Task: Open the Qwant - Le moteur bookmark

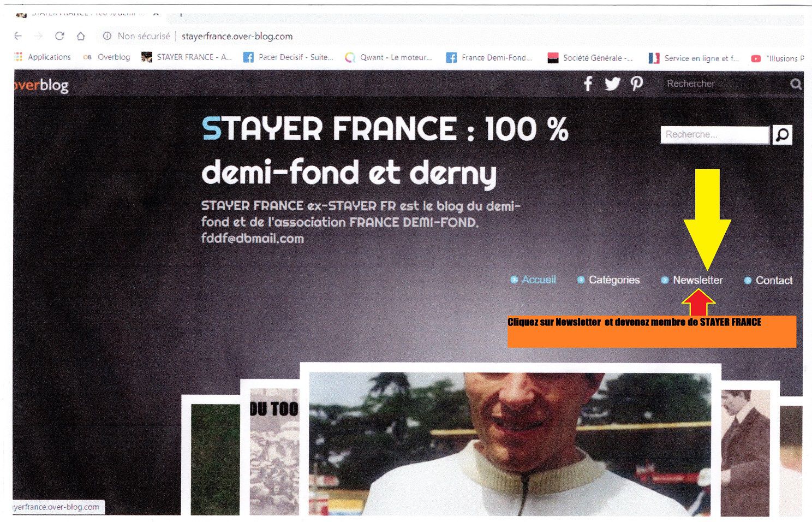Action: click(x=389, y=57)
